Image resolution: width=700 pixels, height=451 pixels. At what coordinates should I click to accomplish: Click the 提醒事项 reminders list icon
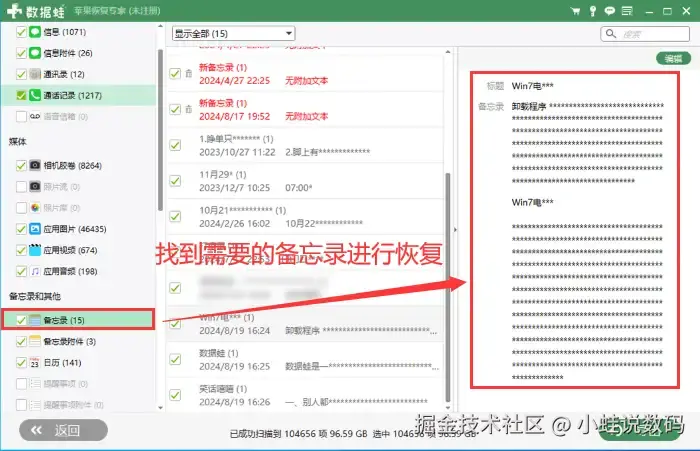tap(35, 384)
